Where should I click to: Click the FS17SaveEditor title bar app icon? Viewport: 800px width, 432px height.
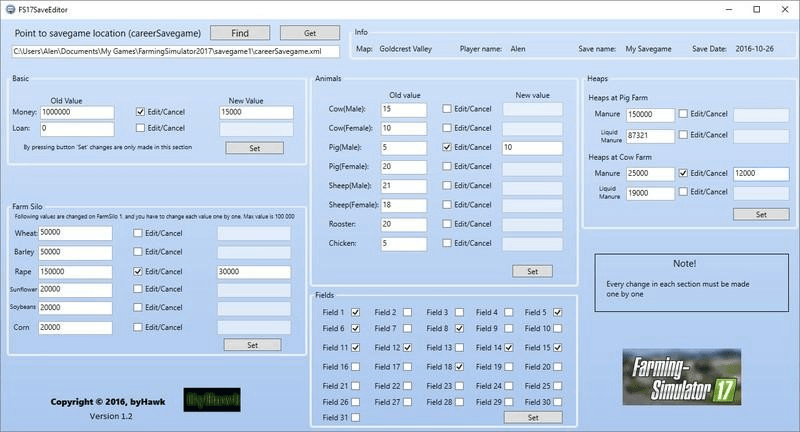(x=9, y=8)
